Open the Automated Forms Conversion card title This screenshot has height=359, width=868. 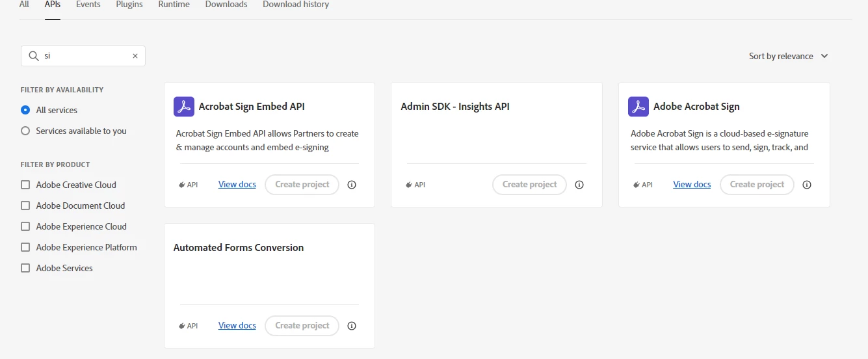(x=239, y=248)
